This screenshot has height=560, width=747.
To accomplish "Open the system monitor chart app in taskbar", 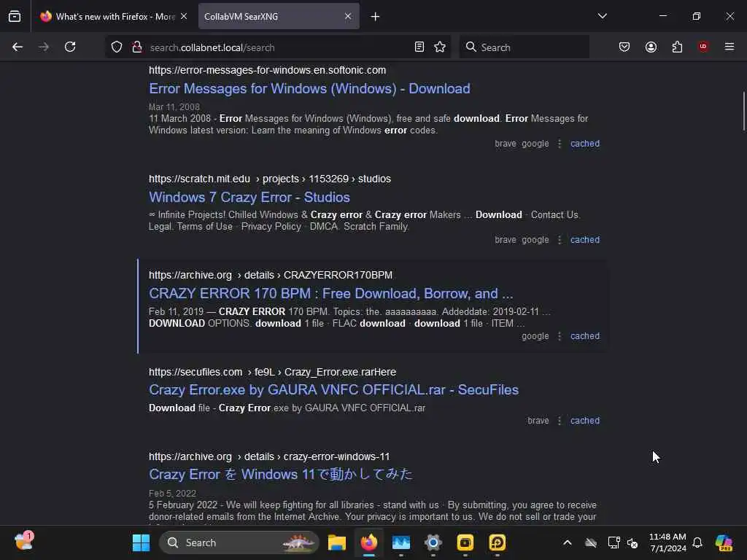I will 401,542.
